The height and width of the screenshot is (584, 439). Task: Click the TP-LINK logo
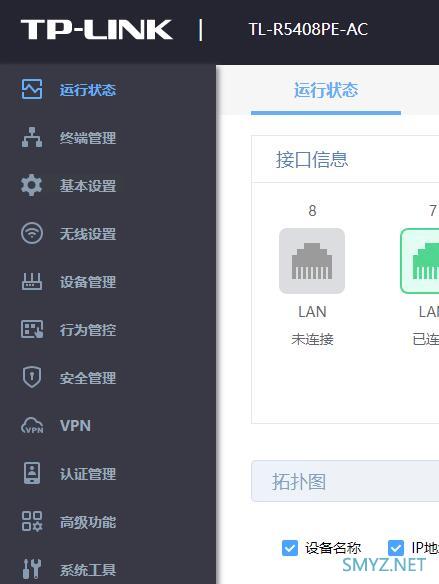[x=96, y=29]
